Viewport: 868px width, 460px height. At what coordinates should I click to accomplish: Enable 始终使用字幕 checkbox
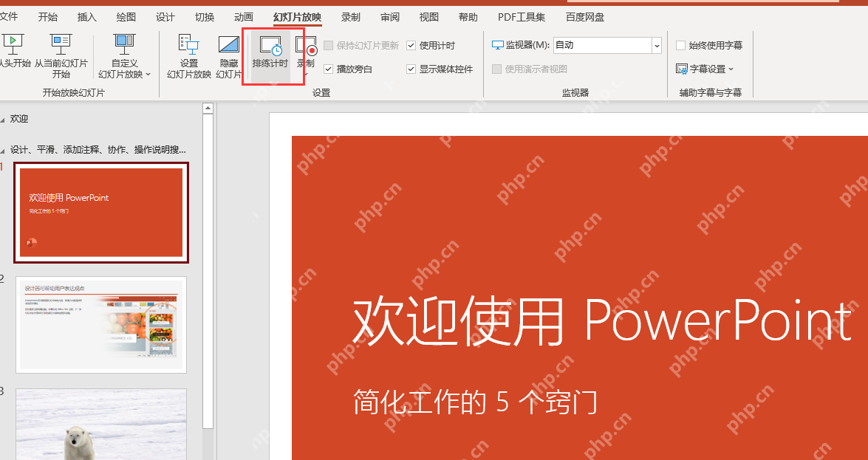[681, 45]
